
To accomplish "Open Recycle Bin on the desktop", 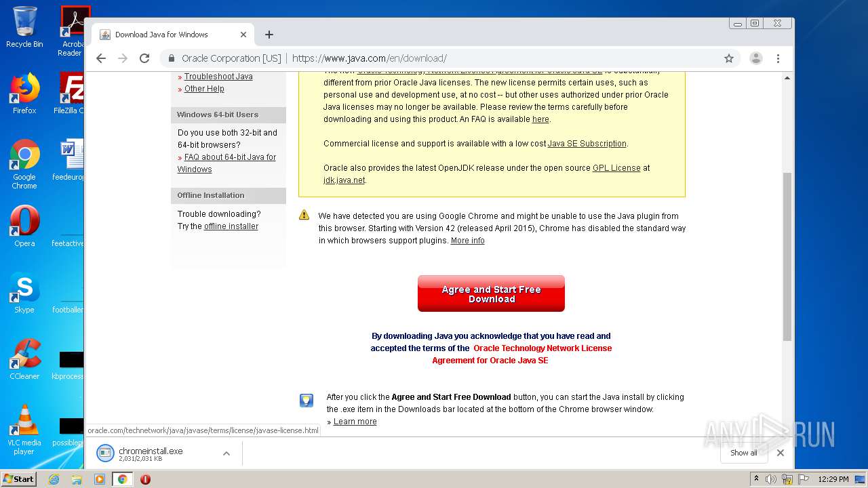I will (24, 27).
